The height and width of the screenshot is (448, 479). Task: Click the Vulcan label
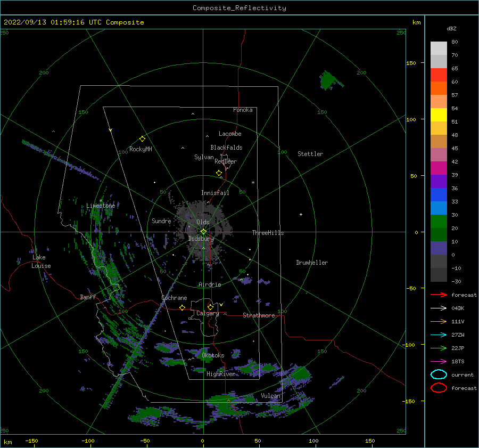pos(270,396)
